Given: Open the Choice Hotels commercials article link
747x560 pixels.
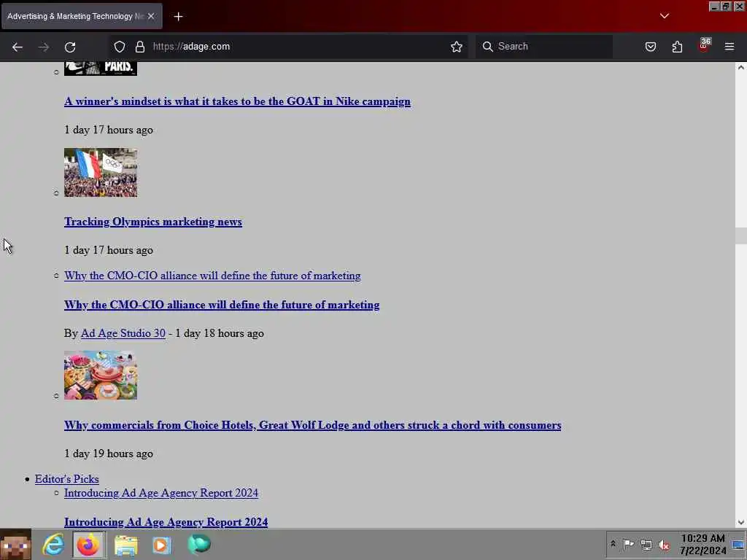Looking at the screenshot, I should coord(312,425).
